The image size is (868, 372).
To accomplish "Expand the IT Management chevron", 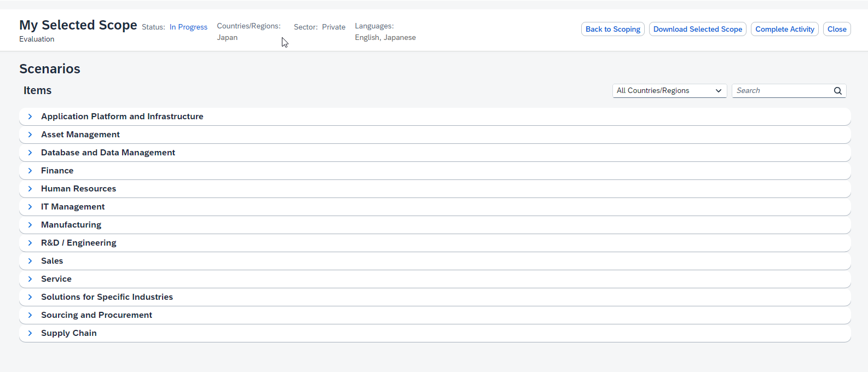I will (x=30, y=207).
